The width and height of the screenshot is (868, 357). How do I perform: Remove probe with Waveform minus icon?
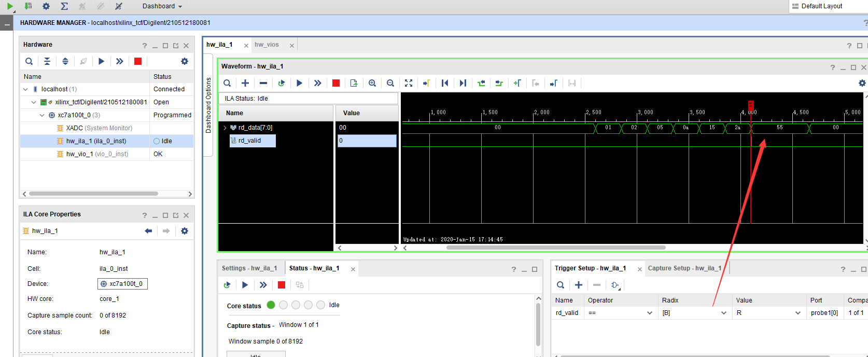coord(263,83)
